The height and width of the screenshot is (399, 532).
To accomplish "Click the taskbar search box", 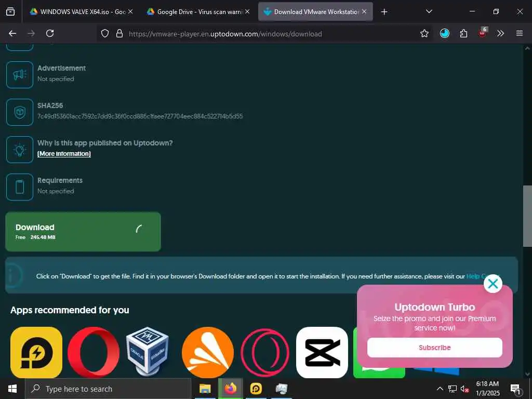I will (x=108, y=389).
